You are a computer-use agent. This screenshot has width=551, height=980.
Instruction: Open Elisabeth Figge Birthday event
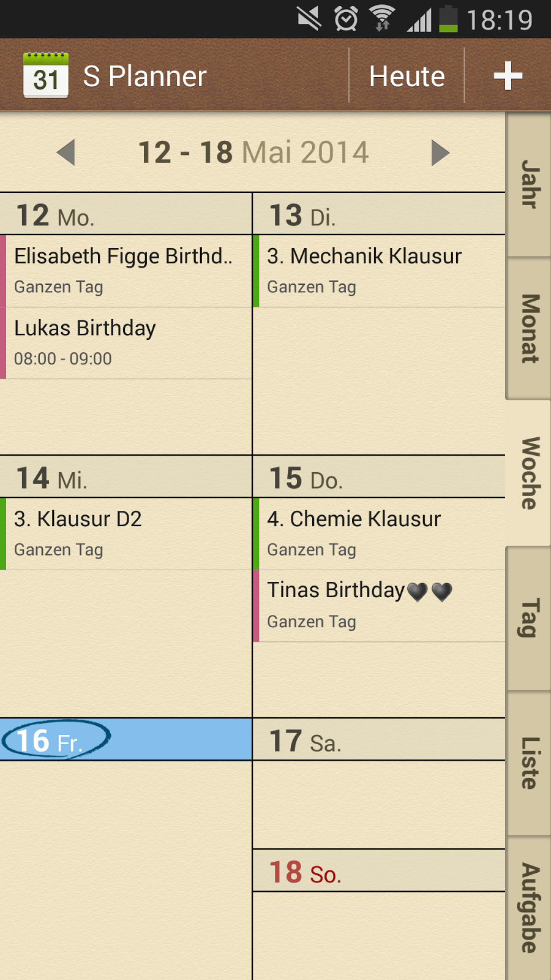[126, 271]
